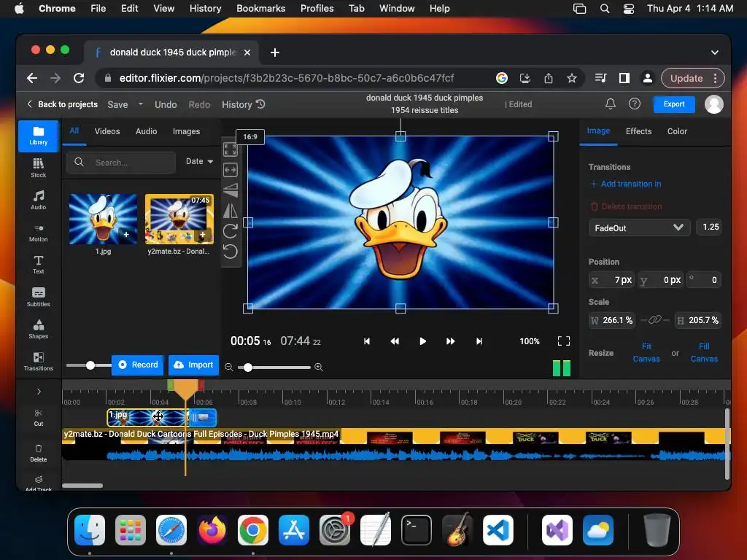Viewport: 747px width, 560px height.
Task: Open the Text tool panel
Action: [38, 264]
